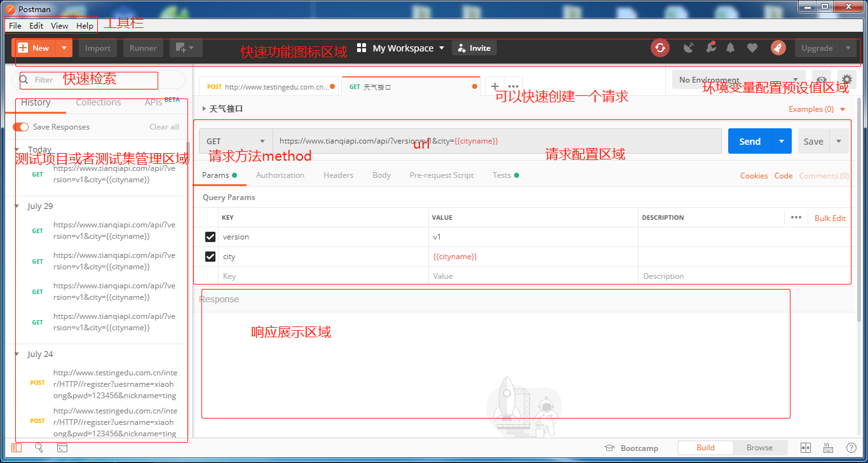Open the File menu
Image resolution: width=868 pixels, height=463 pixels.
click(x=15, y=25)
